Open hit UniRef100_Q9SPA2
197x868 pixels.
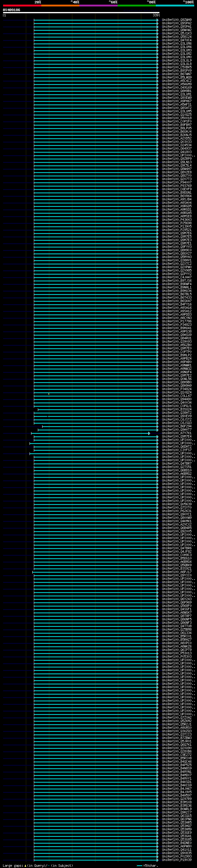(177, 23)
